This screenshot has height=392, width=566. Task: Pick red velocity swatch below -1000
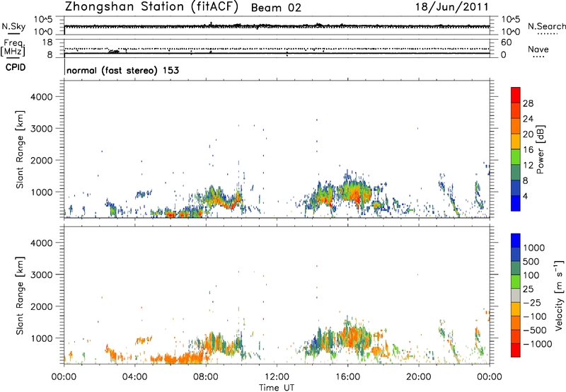point(516,350)
